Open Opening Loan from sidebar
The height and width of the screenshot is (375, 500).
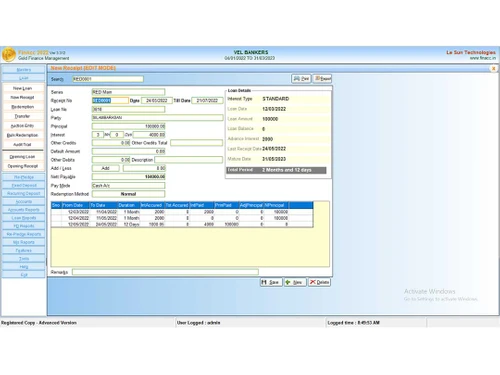23,157
